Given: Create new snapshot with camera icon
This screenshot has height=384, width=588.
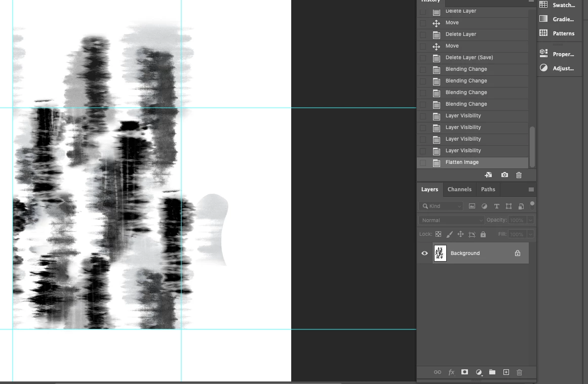Looking at the screenshot, I should pyautogui.click(x=505, y=175).
